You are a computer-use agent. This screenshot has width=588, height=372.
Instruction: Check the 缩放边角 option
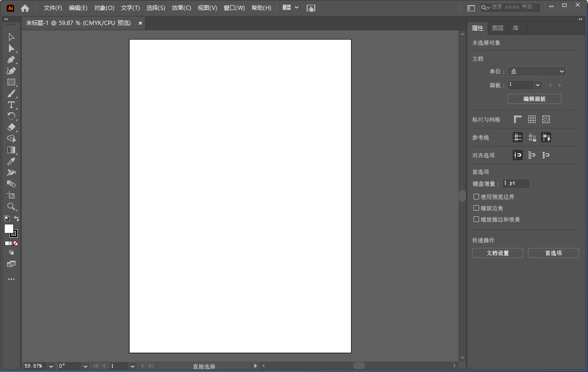pyautogui.click(x=476, y=208)
